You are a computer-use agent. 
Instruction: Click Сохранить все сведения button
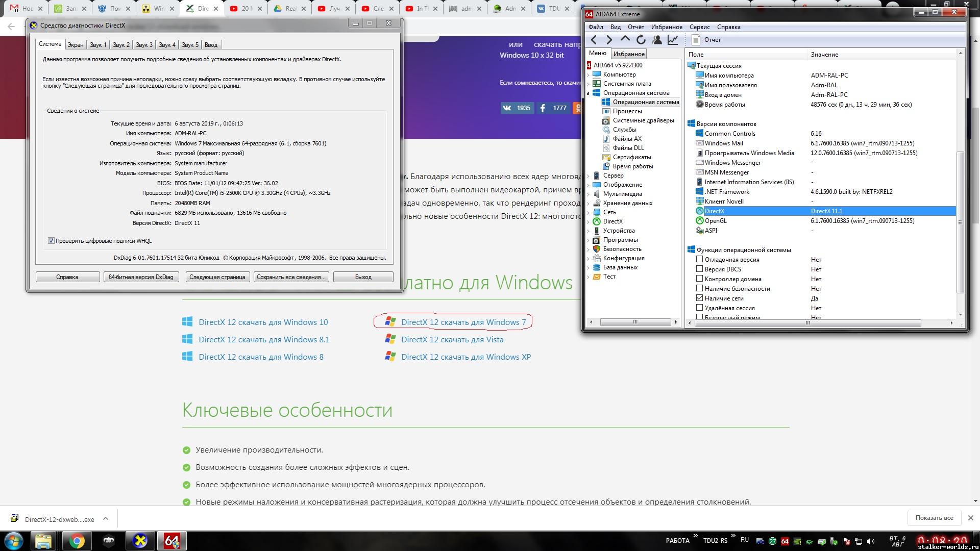pos(291,277)
